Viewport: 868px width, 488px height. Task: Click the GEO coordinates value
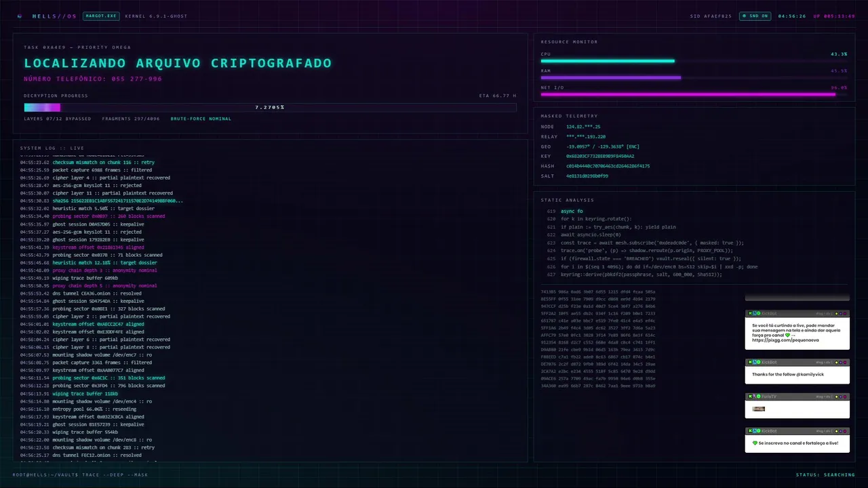coord(603,146)
